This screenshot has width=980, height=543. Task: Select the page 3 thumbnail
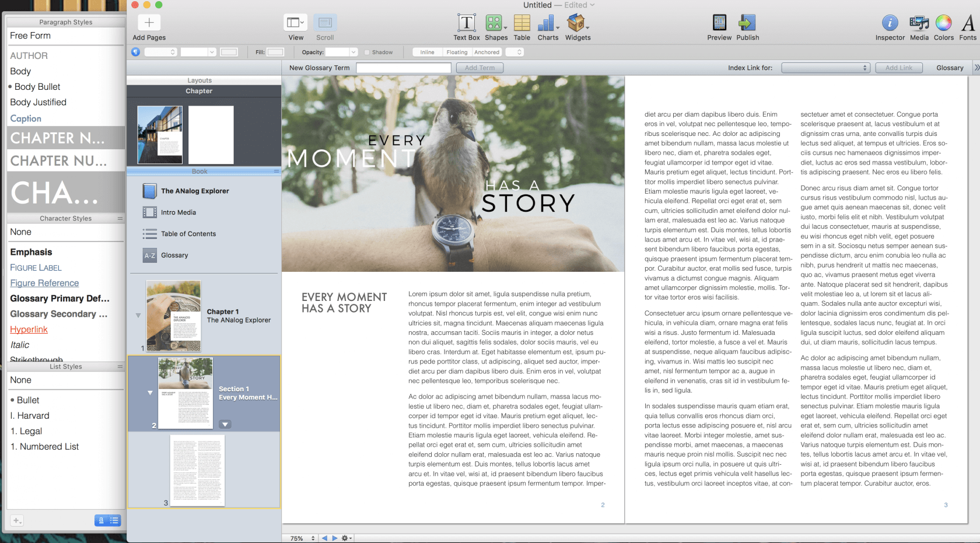pyautogui.click(x=197, y=470)
